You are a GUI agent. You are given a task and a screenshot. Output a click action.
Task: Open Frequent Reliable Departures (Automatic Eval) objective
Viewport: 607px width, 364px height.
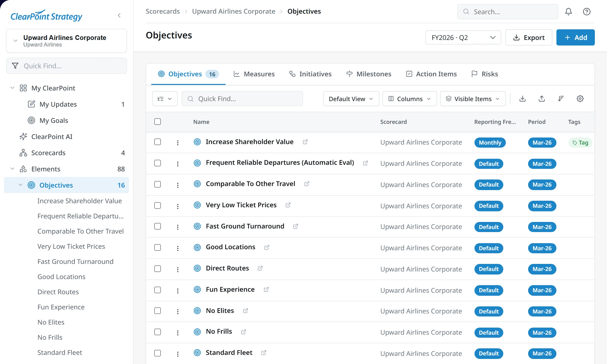pyautogui.click(x=280, y=163)
